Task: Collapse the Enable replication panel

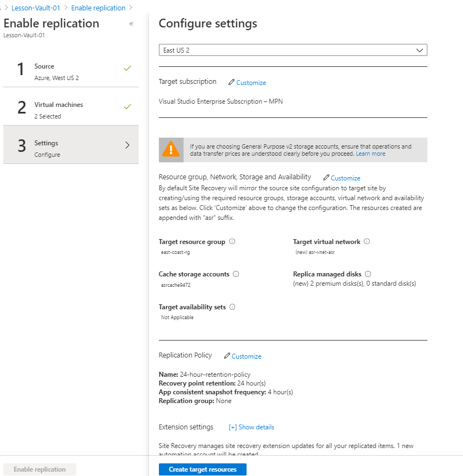Action: pos(131,24)
